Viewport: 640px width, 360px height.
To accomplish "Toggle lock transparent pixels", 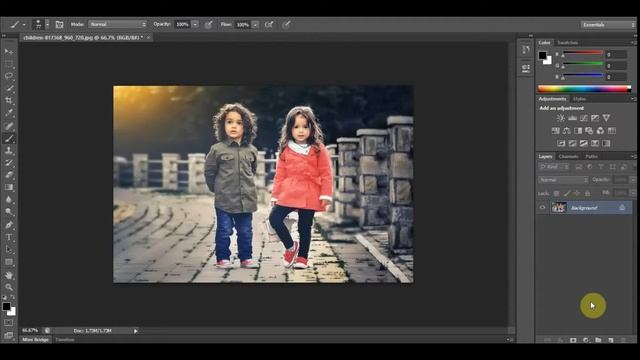I will (556, 193).
